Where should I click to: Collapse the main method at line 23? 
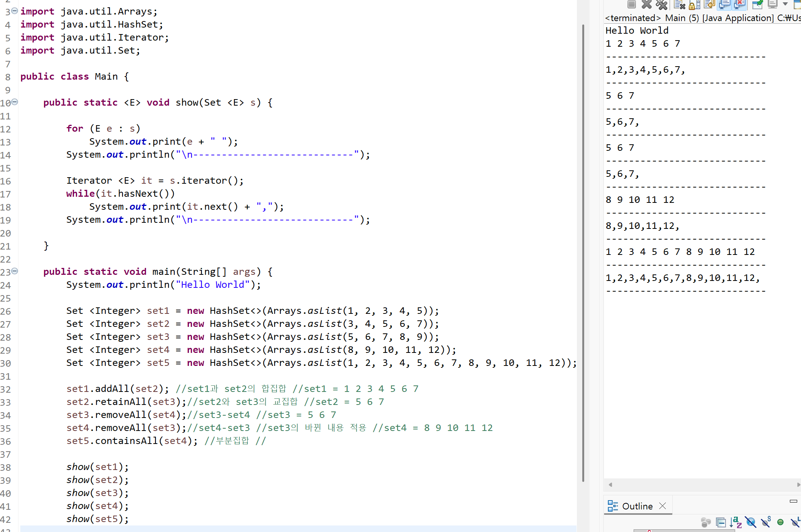15,271
